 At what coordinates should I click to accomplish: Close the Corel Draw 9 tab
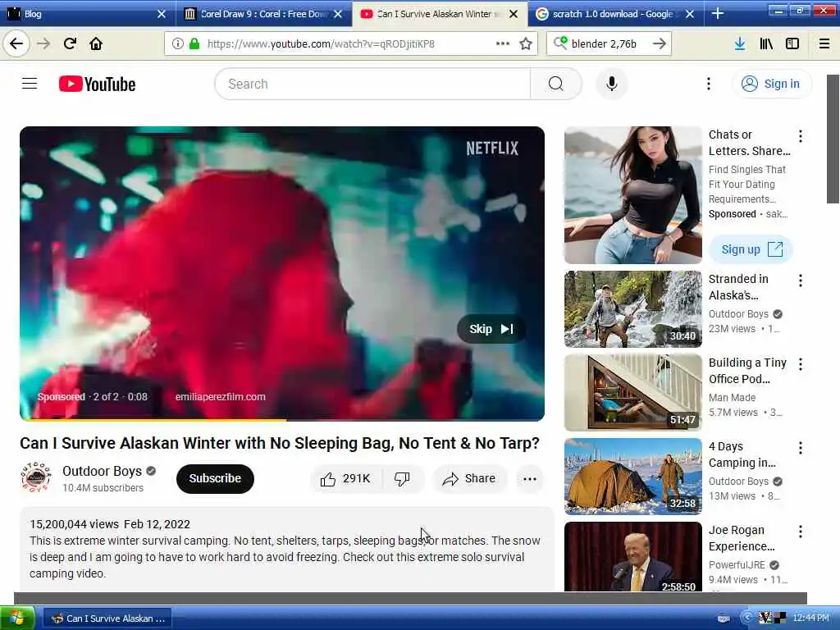click(x=338, y=14)
